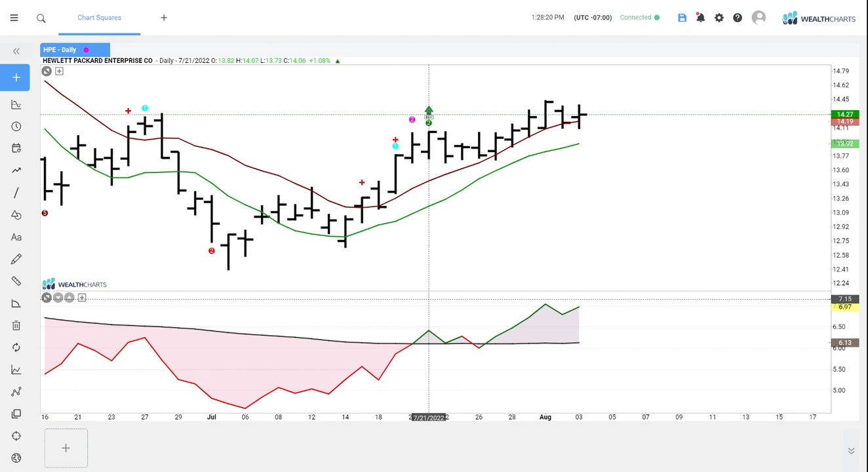Click the 7/21/2022 crosshair date label
This screenshot has height=472, width=868.
[429, 418]
